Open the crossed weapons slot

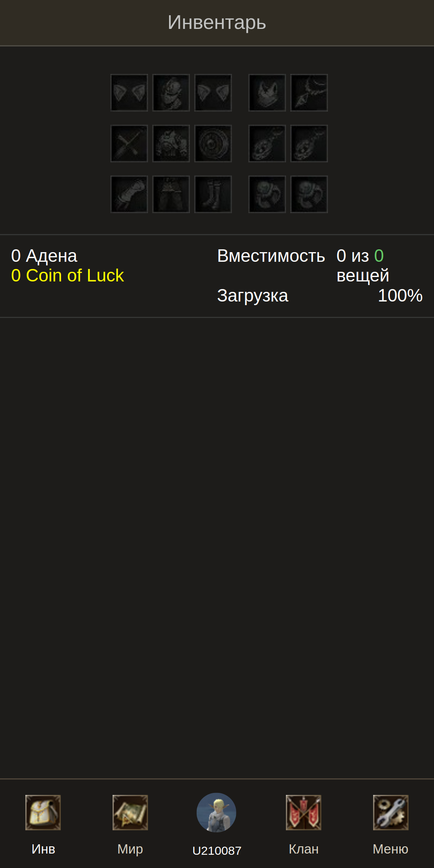pos(129,143)
